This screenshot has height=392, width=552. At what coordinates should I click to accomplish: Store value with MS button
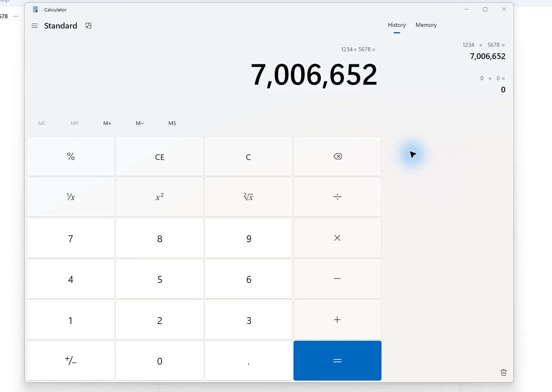(173, 123)
